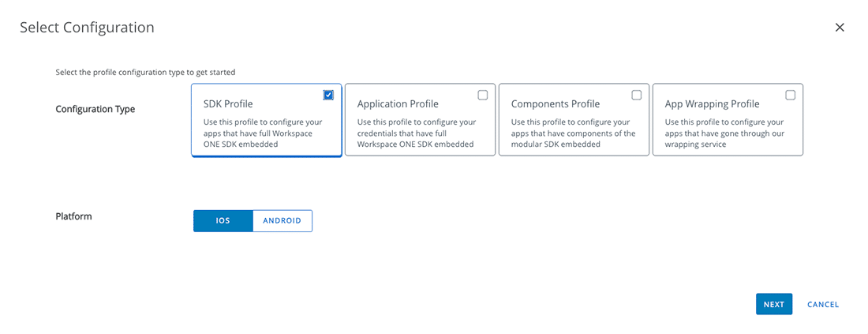Viewport: 868px width, 334px height.
Task: Click the App Wrapping Profile card title
Action: tap(712, 104)
